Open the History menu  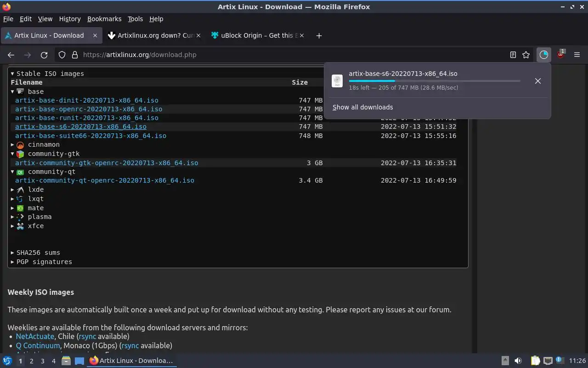(x=70, y=19)
